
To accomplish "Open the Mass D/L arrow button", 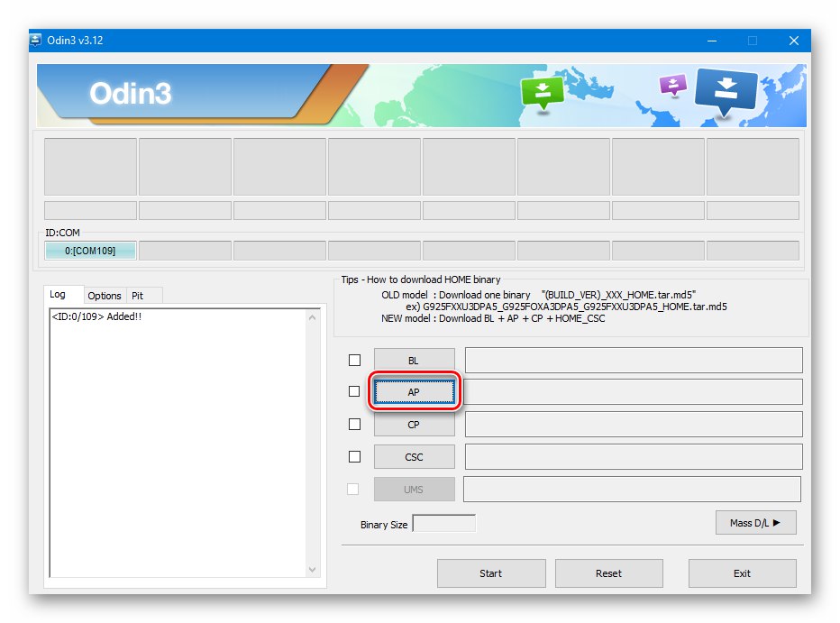I will pyautogui.click(x=755, y=523).
